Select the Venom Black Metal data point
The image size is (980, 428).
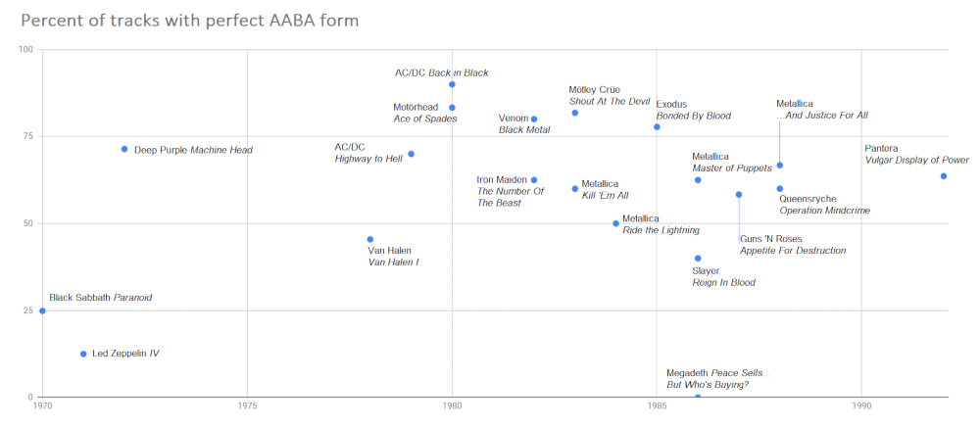click(x=534, y=119)
